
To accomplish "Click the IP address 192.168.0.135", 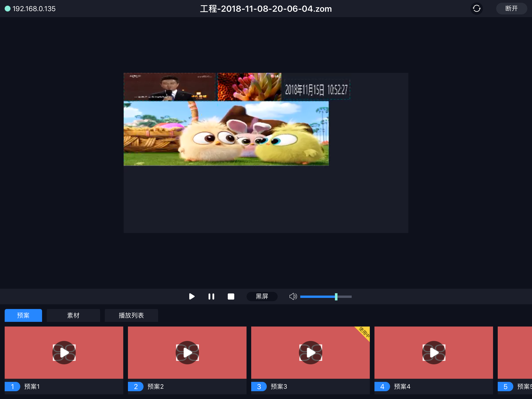I will coord(34,9).
